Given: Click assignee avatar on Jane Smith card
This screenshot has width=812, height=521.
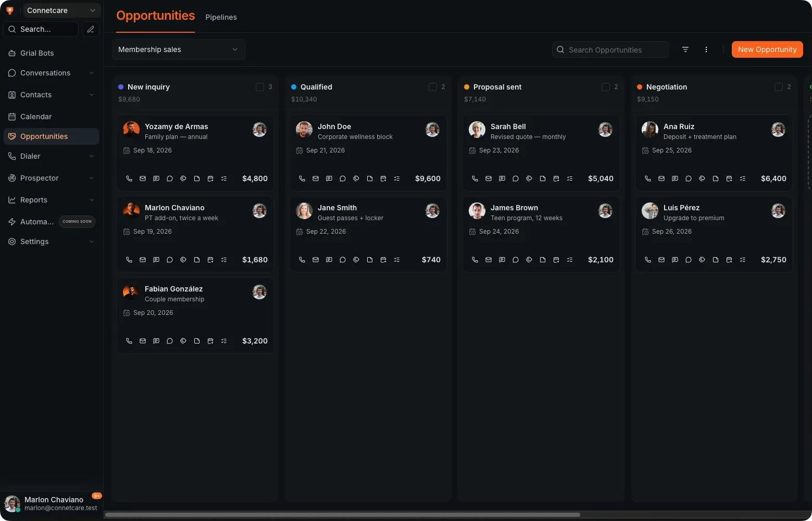Looking at the screenshot, I should coord(432,211).
